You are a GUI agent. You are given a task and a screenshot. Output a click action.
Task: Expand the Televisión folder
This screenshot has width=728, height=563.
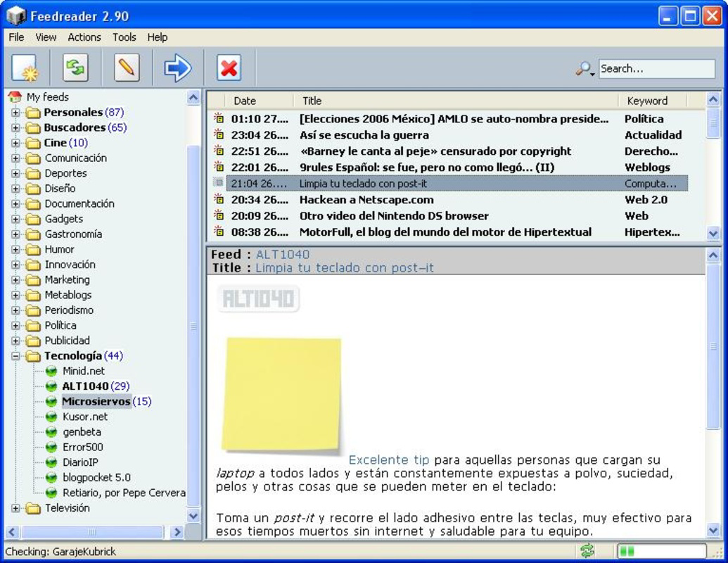point(15,508)
